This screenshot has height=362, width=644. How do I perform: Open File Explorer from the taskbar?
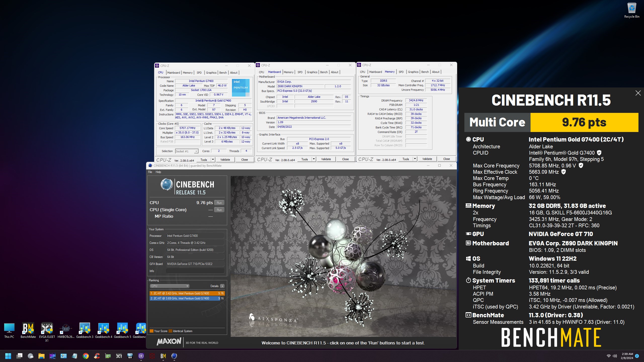point(42,356)
